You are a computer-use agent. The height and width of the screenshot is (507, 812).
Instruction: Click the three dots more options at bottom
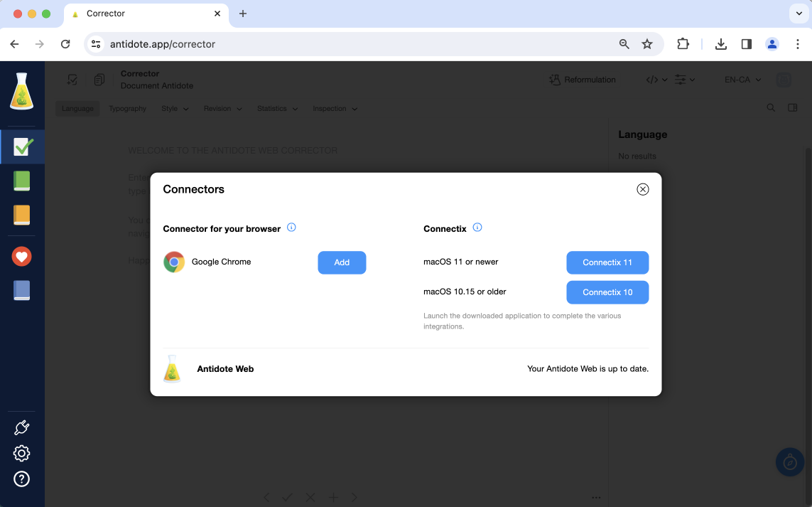tap(596, 497)
